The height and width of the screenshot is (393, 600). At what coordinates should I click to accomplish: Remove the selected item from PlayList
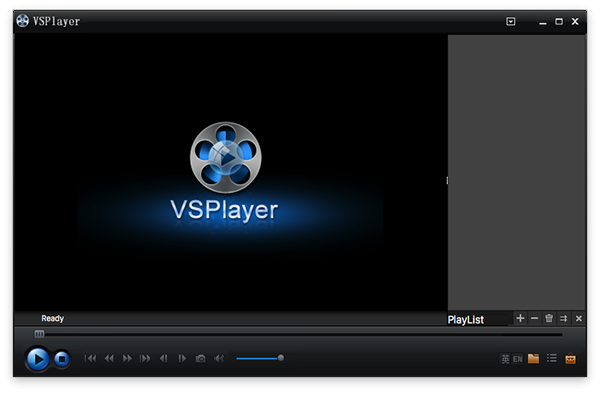535,318
